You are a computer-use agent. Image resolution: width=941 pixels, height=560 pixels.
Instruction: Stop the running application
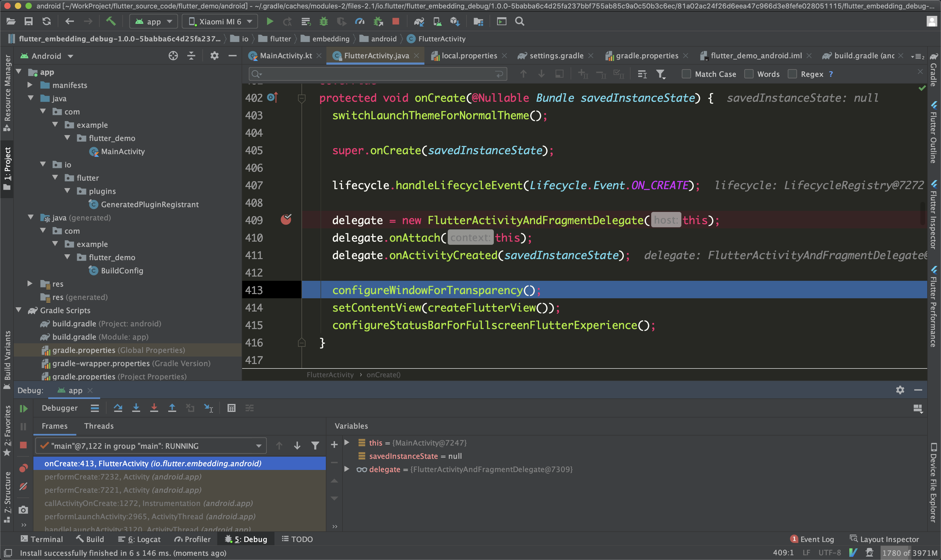pos(396,21)
